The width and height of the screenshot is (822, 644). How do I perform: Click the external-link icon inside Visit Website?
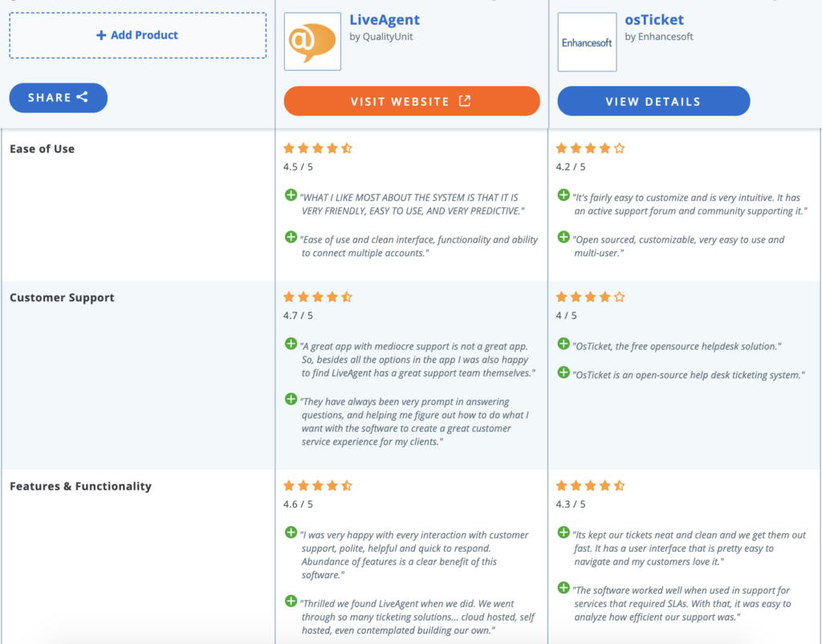coord(464,101)
